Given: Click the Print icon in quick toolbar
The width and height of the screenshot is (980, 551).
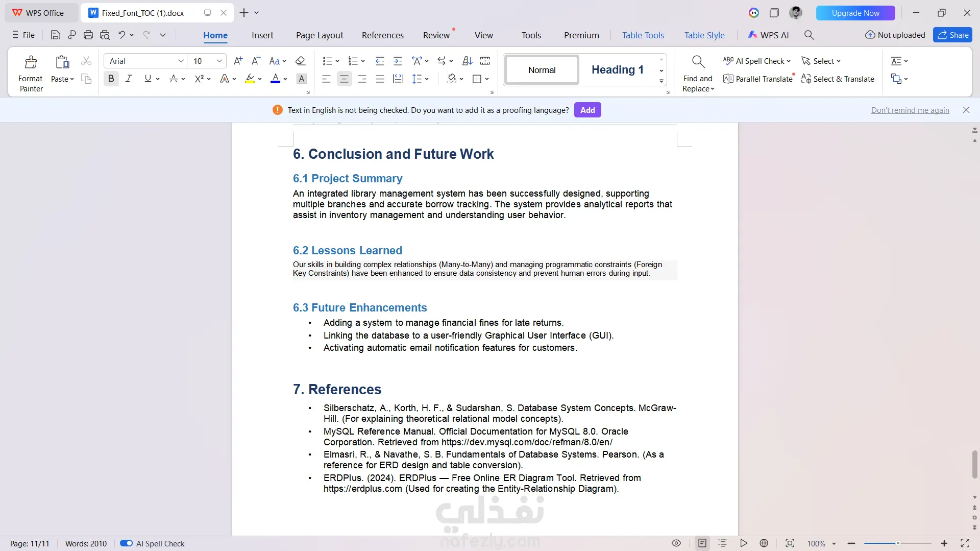Looking at the screenshot, I should pos(88,35).
